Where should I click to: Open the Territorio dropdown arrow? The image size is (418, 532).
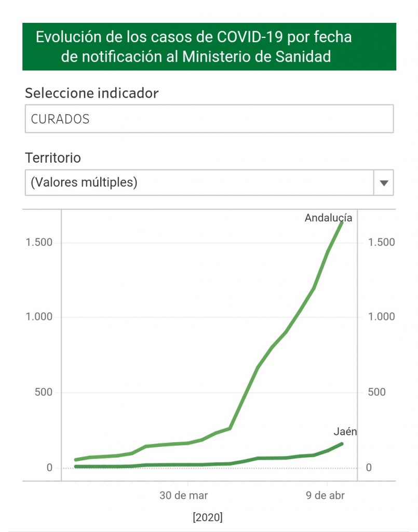click(x=384, y=183)
